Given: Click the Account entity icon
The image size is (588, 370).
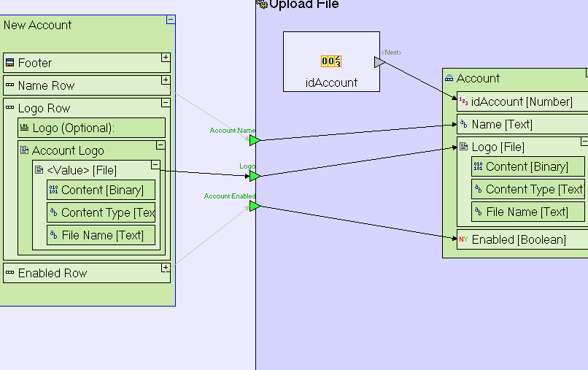Looking at the screenshot, I should tap(449, 79).
